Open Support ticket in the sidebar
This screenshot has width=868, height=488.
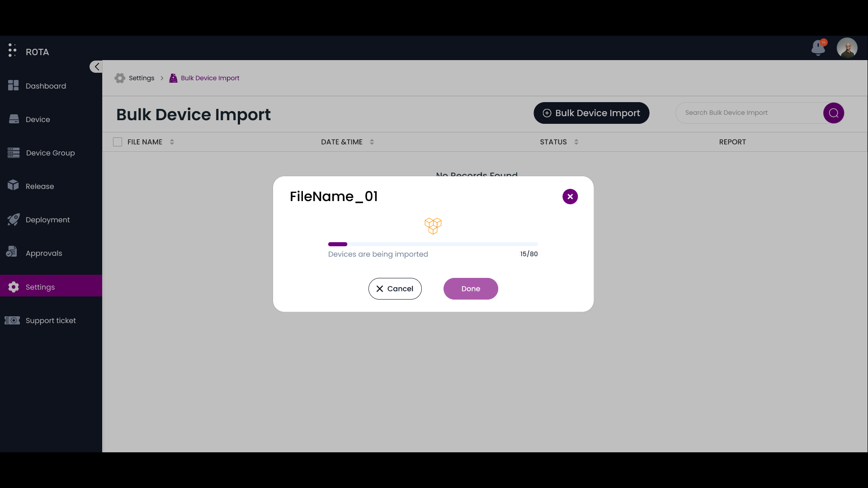(x=51, y=320)
